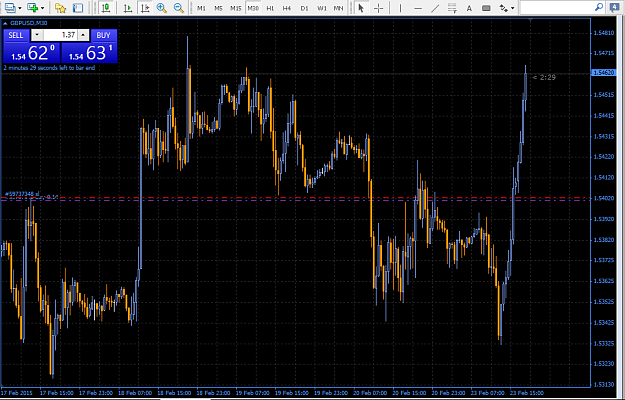The width and height of the screenshot is (625, 400).
Task: Toggle Chart Shift icon
Action: (145, 8)
